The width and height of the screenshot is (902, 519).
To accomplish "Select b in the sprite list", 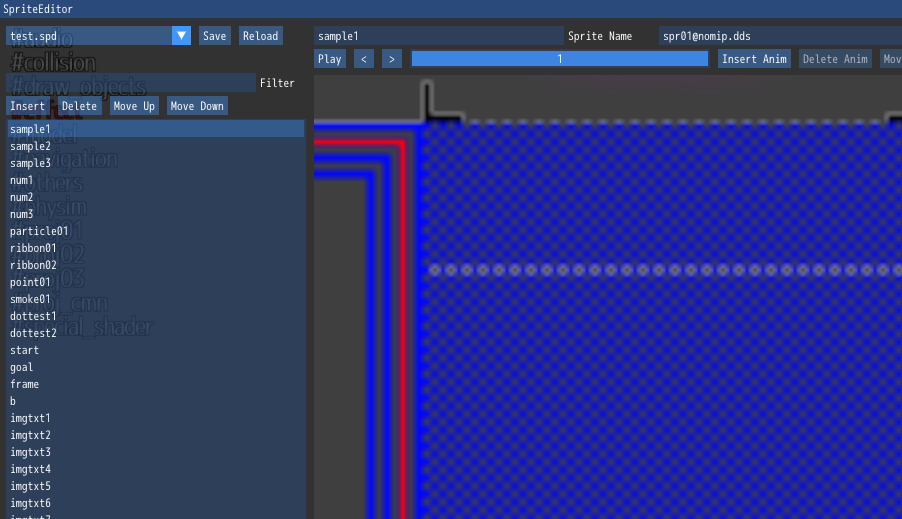I will (155, 401).
